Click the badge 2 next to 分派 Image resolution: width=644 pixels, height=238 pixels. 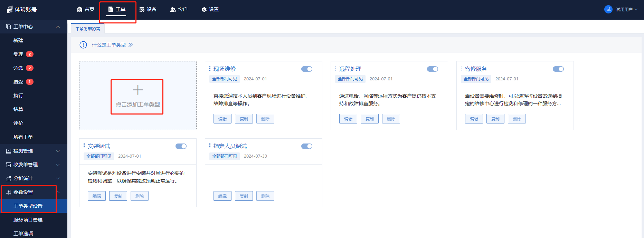click(x=30, y=68)
